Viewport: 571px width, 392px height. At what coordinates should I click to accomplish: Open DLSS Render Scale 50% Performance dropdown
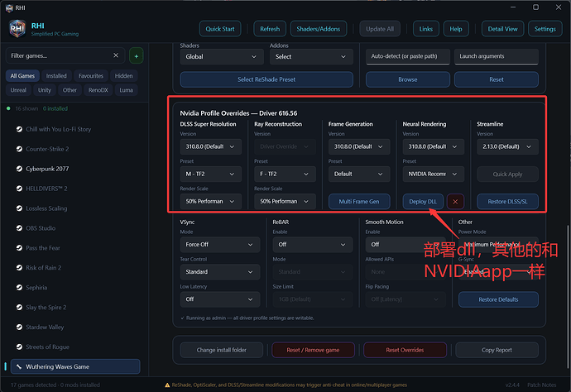pyautogui.click(x=210, y=201)
